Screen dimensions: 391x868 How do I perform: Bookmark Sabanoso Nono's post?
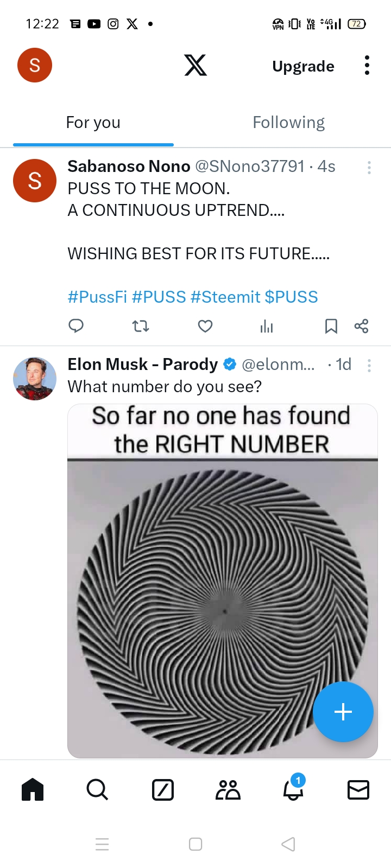331,326
